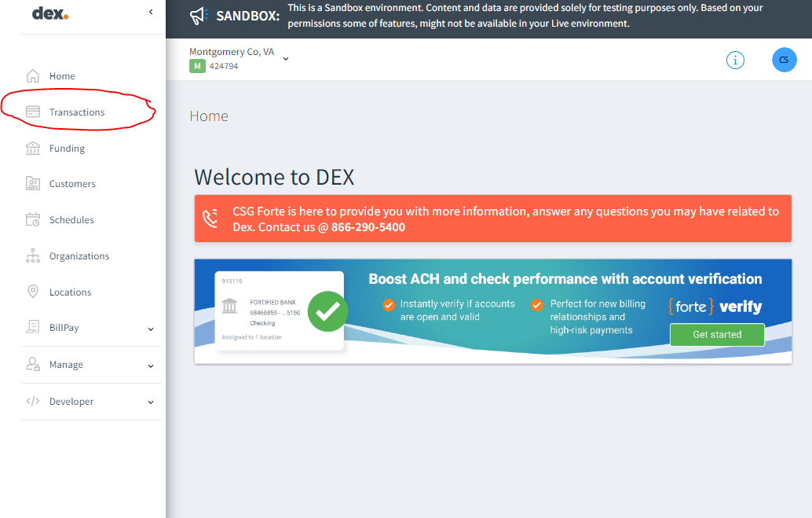Image resolution: width=812 pixels, height=518 pixels.
Task: Click the Locations pin icon
Action: click(33, 292)
